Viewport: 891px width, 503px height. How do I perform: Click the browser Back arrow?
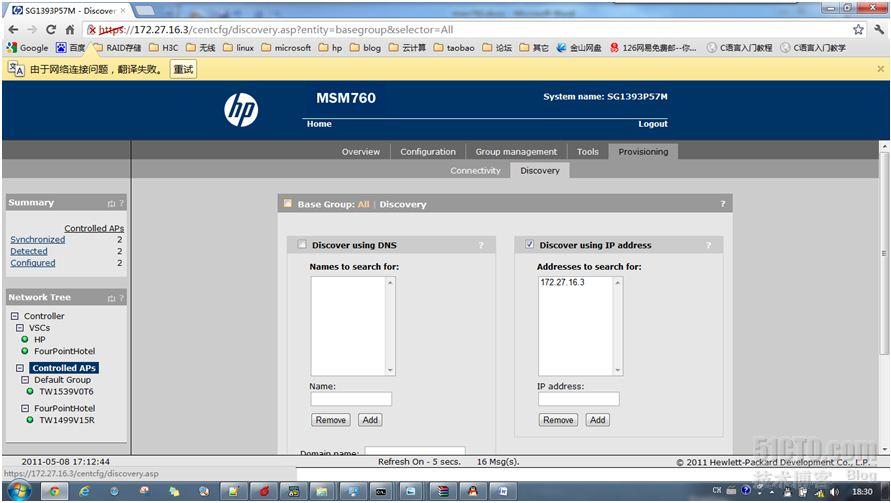click(14, 30)
